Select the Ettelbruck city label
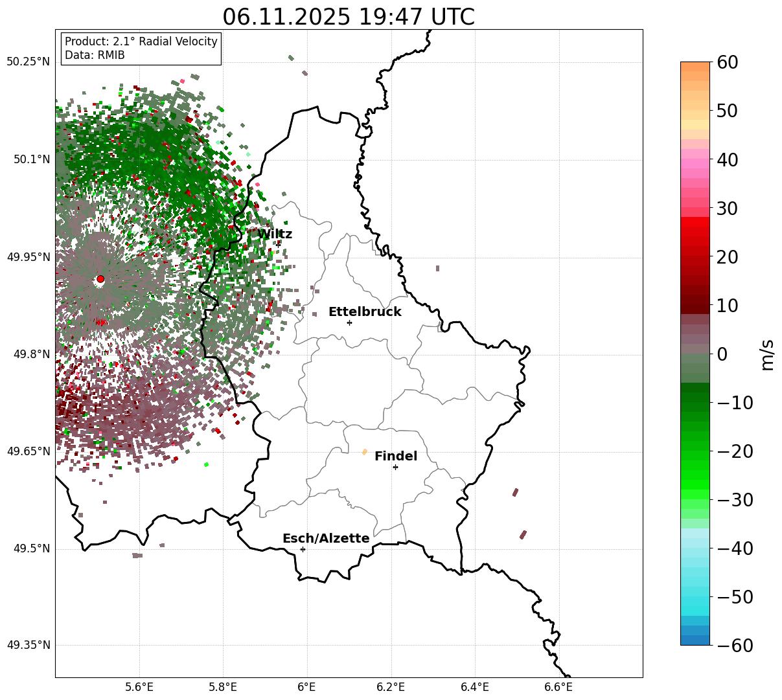 [x=365, y=312]
